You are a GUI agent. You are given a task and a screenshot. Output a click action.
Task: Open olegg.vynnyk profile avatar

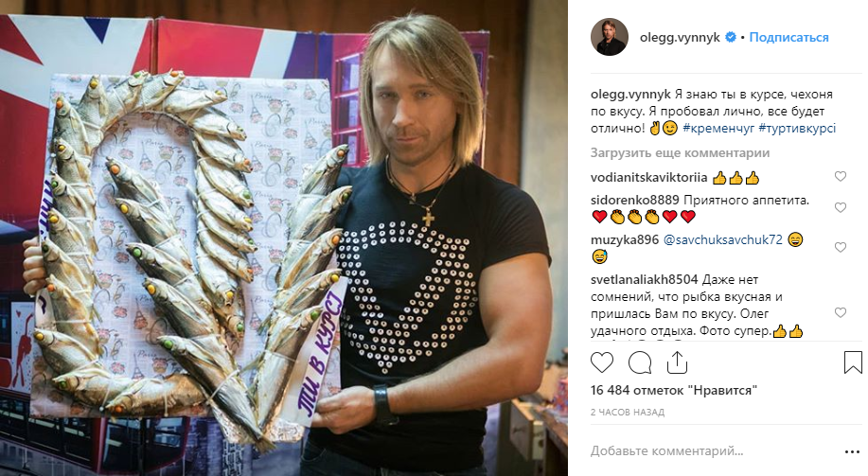[x=610, y=37]
